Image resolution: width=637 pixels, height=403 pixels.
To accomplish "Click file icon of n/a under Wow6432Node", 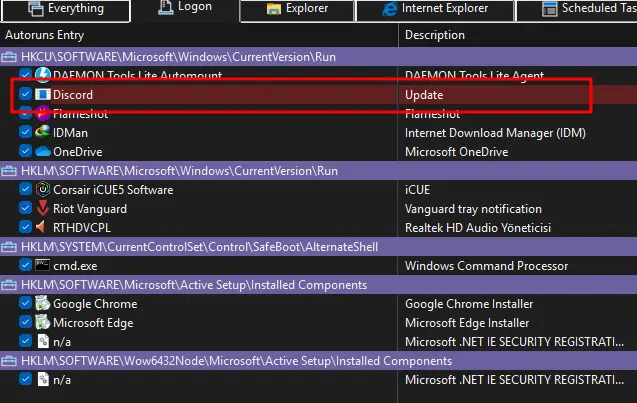I will (43, 379).
